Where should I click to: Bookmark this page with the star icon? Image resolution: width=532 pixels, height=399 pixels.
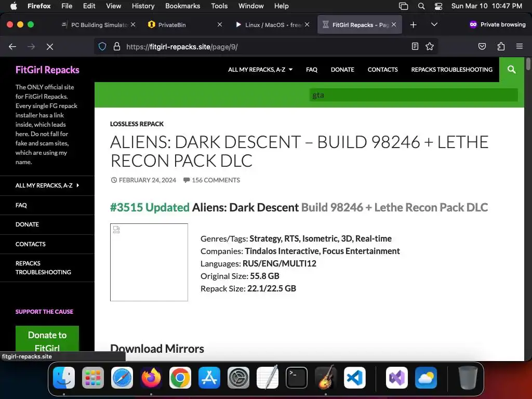(x=430, y=46)
